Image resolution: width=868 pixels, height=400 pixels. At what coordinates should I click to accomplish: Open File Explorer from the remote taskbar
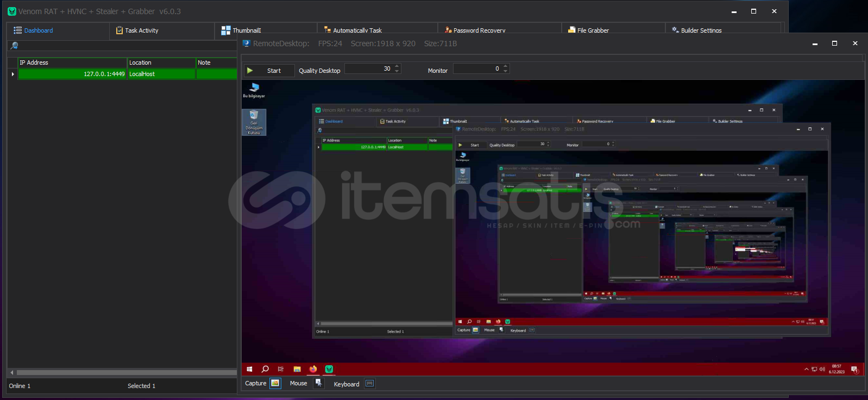[x=297, y=369]
